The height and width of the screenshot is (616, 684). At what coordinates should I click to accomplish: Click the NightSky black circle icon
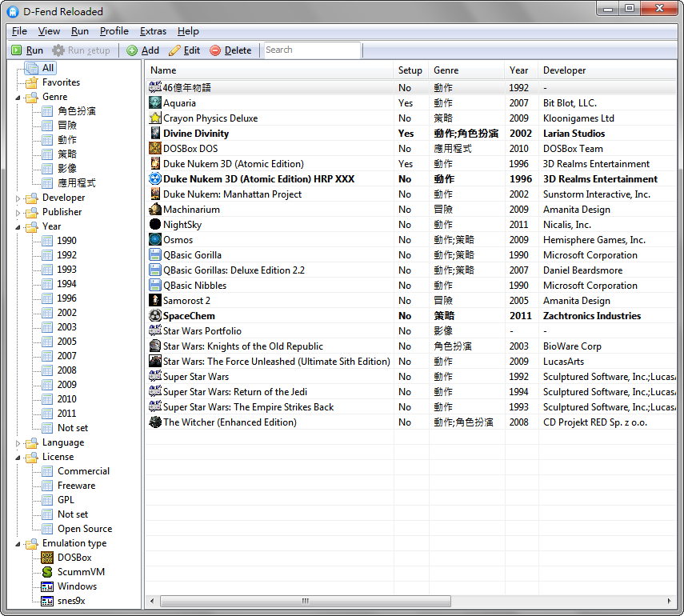(155, 224)
